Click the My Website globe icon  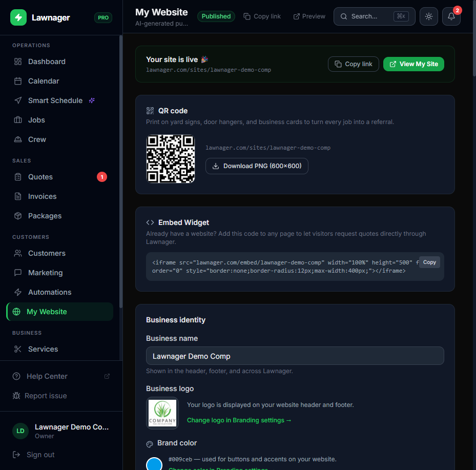16,312
